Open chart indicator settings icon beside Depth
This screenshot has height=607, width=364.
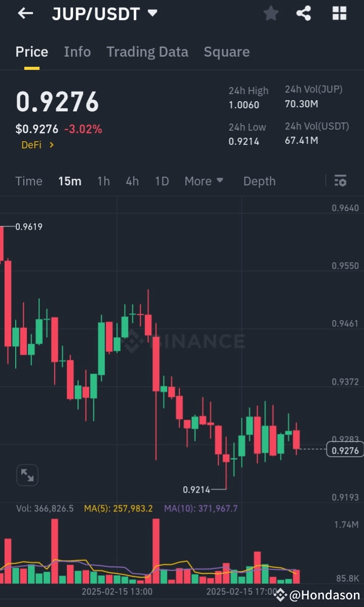click(x=340, y=181)
